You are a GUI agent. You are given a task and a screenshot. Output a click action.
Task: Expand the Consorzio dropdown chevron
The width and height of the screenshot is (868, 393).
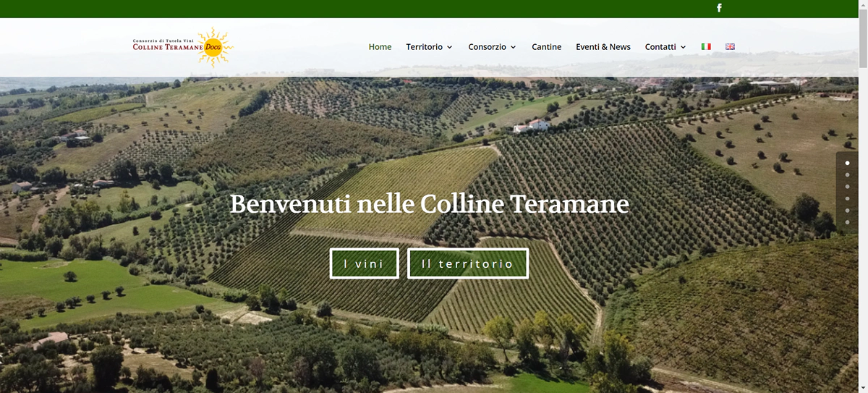[514, 47]
